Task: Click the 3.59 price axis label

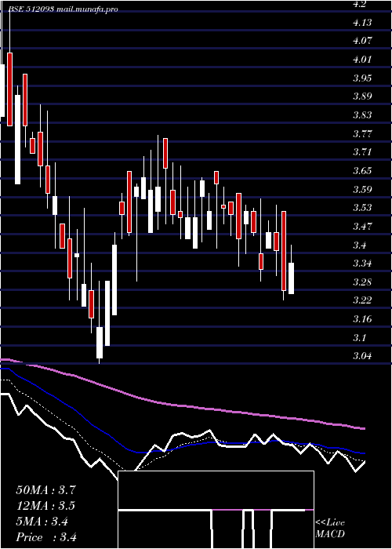Action: tap(362, 190)
